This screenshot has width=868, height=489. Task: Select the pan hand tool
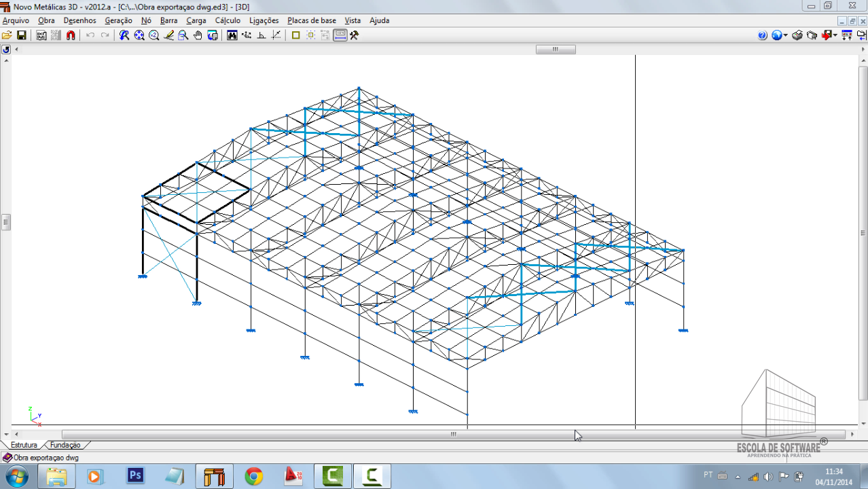(198, 35)
